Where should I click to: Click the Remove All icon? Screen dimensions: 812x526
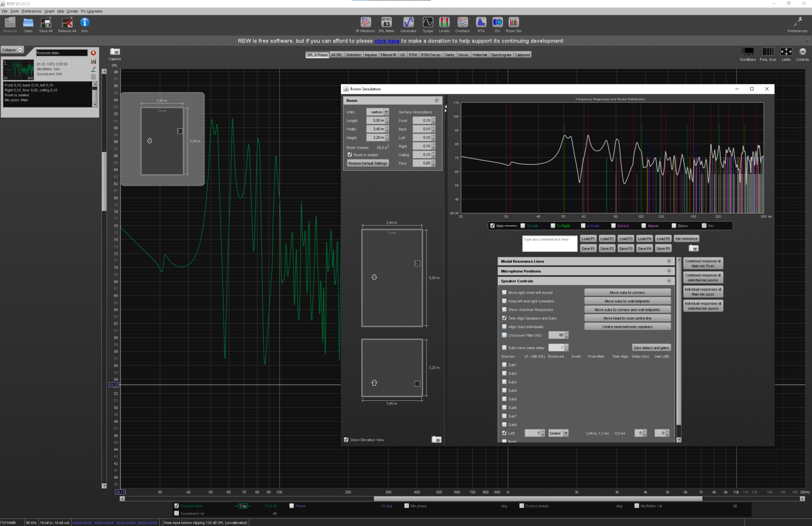(67, 25)
